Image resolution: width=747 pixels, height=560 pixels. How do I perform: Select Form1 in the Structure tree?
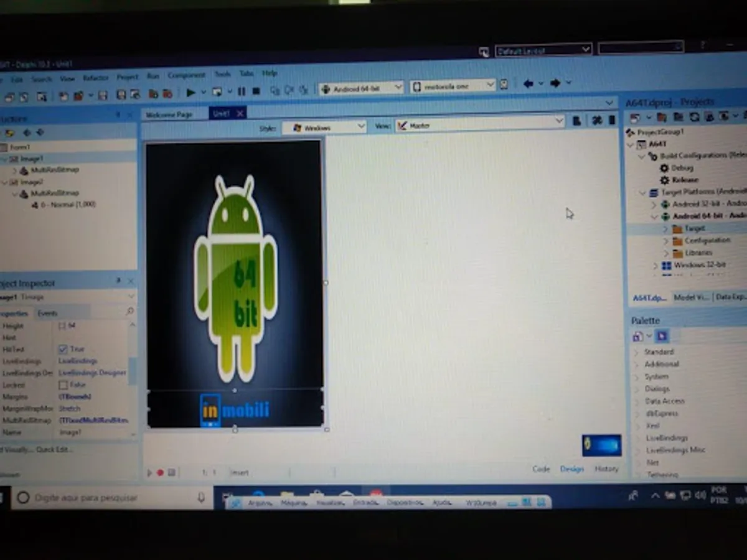tap(20, 147)
